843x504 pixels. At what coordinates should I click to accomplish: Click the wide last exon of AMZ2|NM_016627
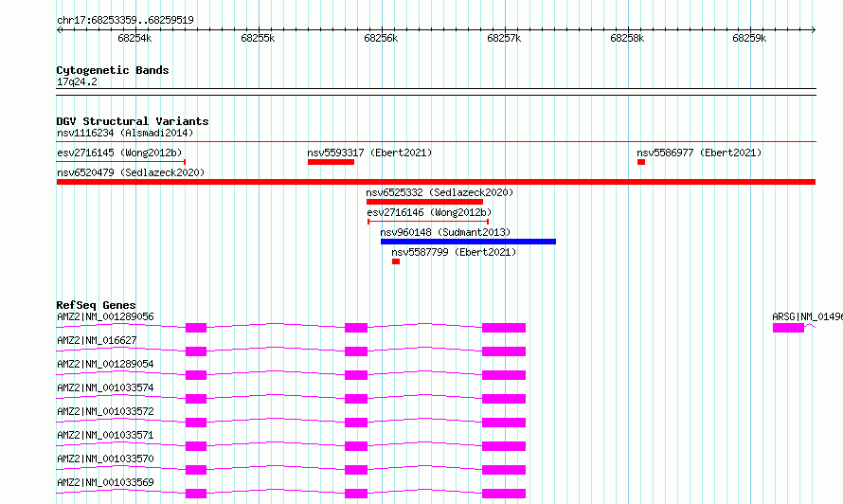pyautogui.click(x=504, y=351)
